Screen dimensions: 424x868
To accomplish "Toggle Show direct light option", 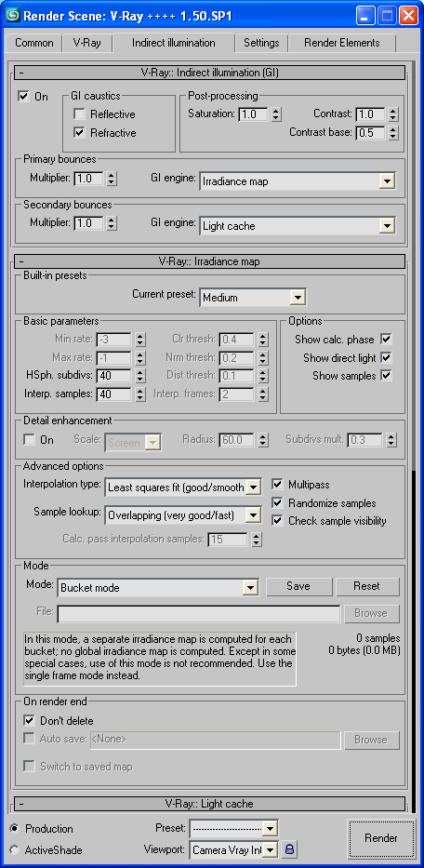I will tap(387, 357).
